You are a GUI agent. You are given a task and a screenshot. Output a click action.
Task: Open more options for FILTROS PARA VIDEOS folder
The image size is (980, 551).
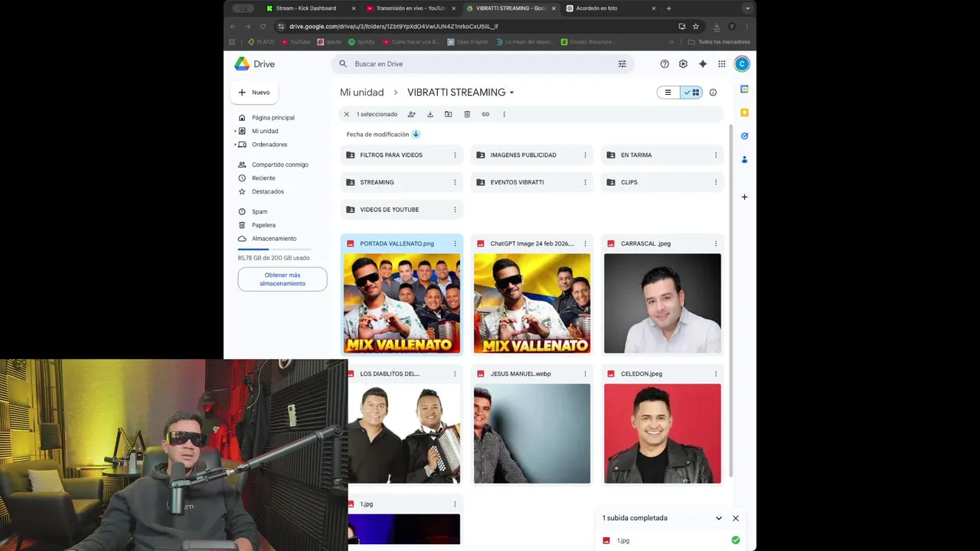pos(455,155)
